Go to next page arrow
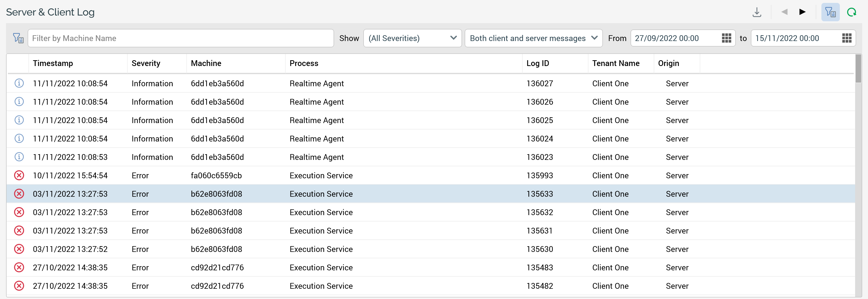Image resolution: width=868 pixels, height=299 pixels. 802,12
